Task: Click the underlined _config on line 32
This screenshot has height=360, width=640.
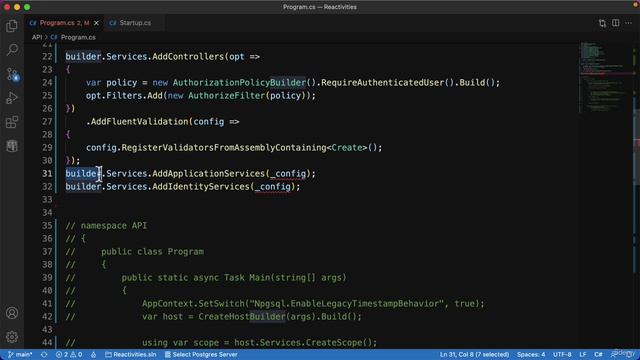Action: (272, 187)
